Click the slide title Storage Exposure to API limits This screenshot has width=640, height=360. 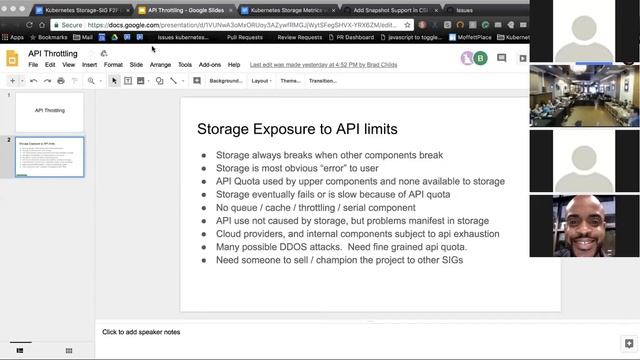pyautogui.click(x=297, y=129)
